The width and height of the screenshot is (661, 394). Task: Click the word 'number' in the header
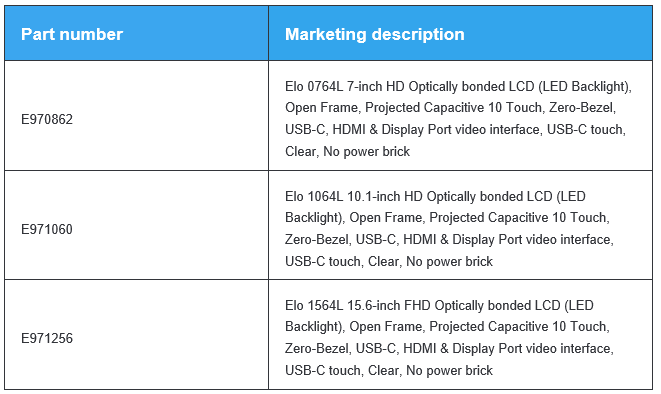pos(91,34)
